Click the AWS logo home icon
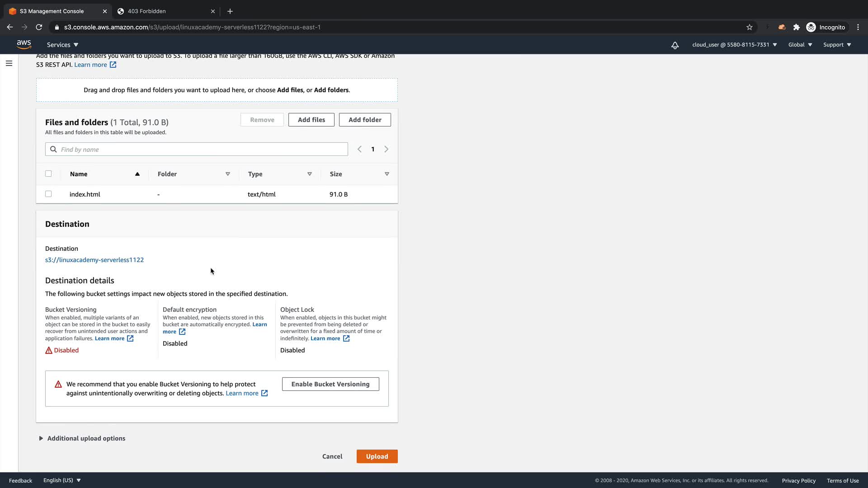868x488 pixels. pos(24,44)
